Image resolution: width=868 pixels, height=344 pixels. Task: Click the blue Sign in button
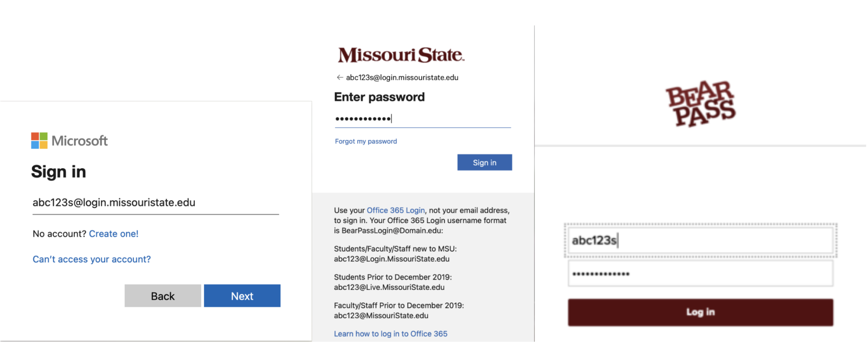click(x=484, y=162)
